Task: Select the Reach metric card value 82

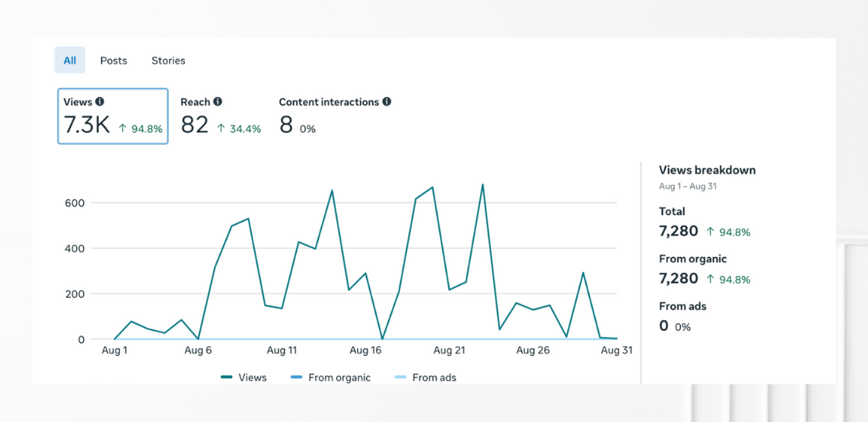Action: tap(195, 125)
